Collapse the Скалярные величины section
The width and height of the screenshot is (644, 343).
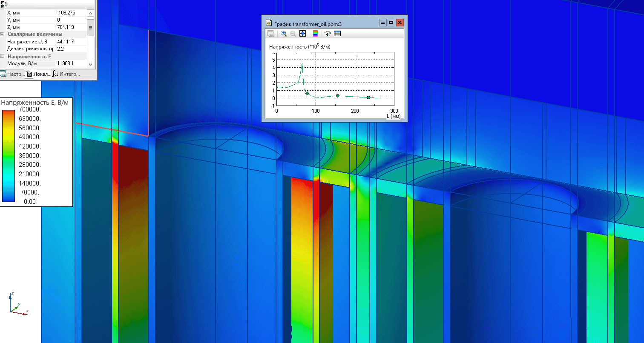coord(3,34)
